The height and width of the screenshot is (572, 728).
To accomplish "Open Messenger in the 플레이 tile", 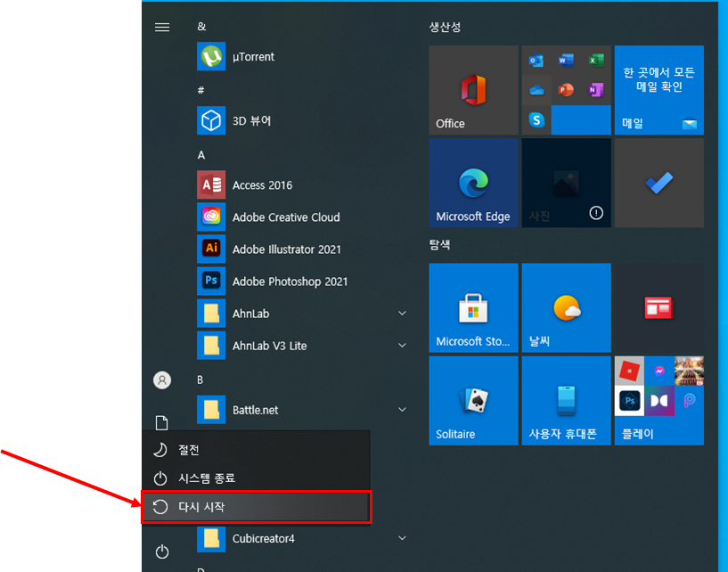I will point(658,371).
